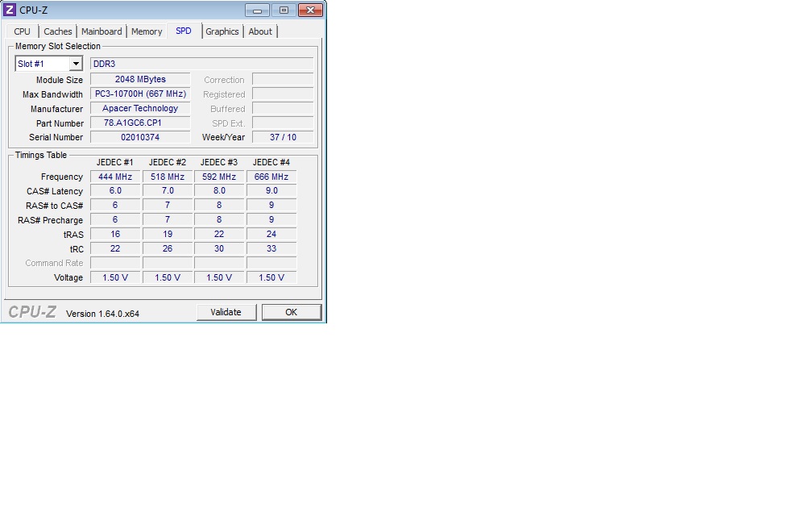Click the OK button

pos(291,312)
